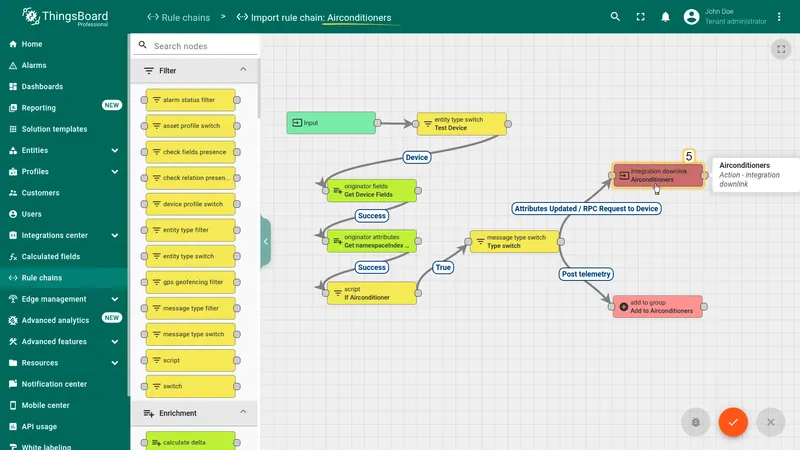Select alarm status filter node in library
800x450 pixels.
tap(190, 100)
